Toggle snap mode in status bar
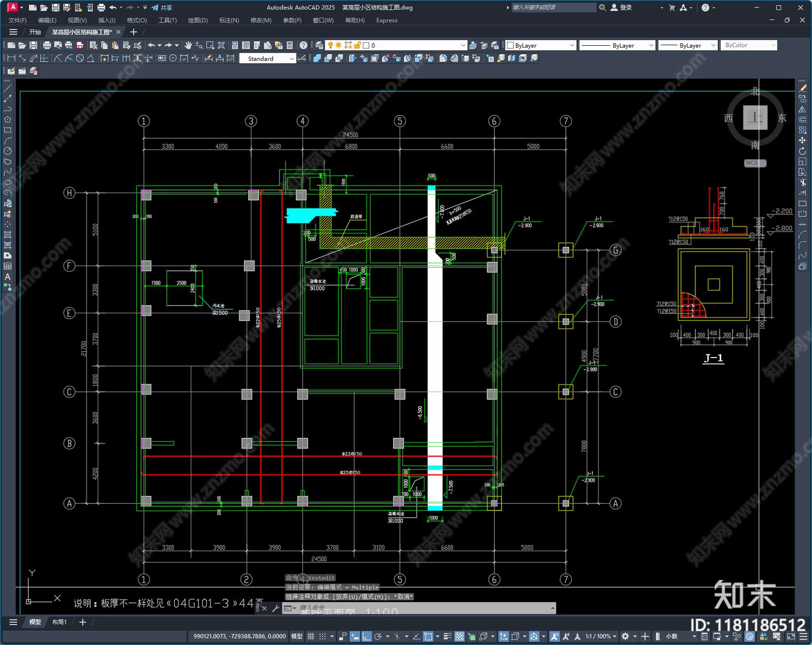The width and height of the screenshot is (812, 645). click(322, 636)
